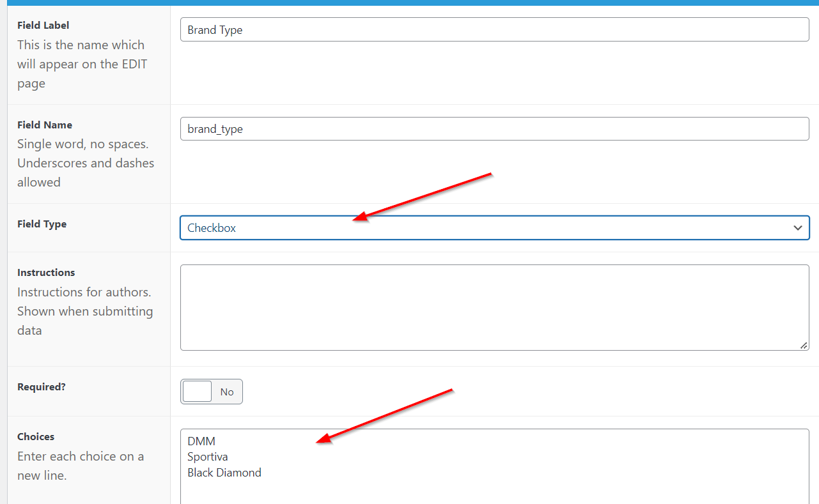Screen dimensions: 819x504
Task: Click the "Required?" bold heading
Action: click(x=42, y=387)
